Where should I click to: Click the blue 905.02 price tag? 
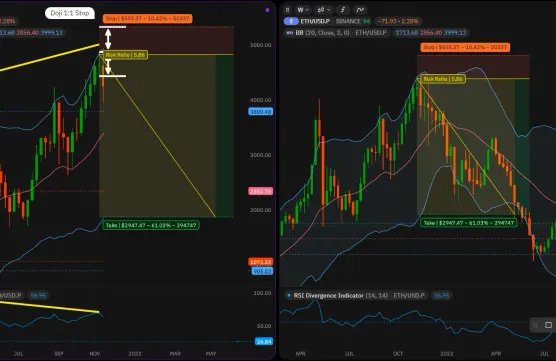coord(262,271)
